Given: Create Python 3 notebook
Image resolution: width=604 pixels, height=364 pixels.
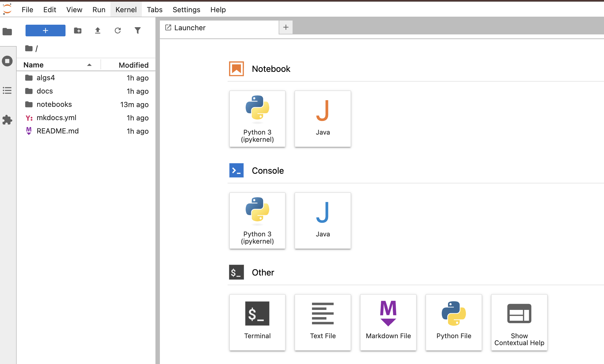Looking at the screenshot, I should tap(257, 119).
